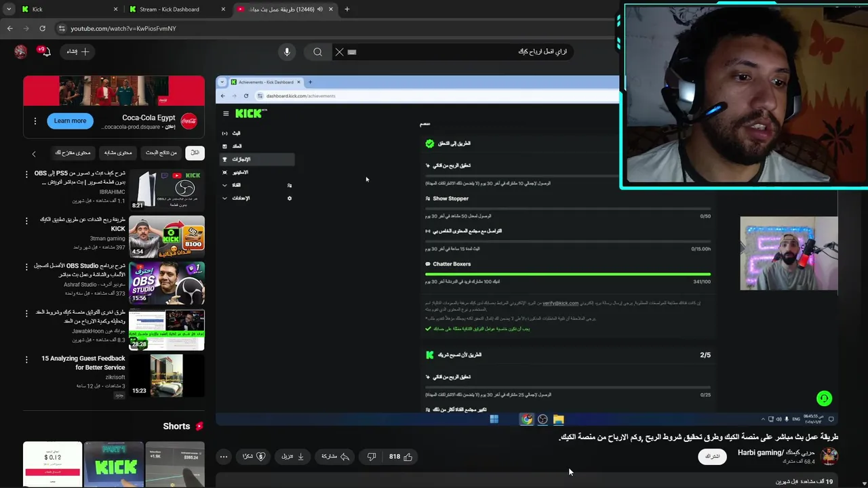Click File Explorer icon in video taskbar
868x488 pixels.
coord(558,420)
